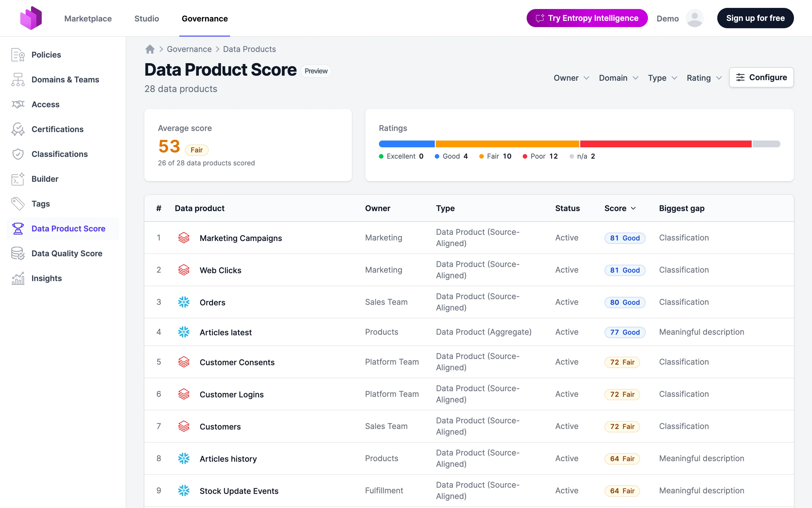Click the Snowflake icon beside Orders
Screen dimensions: 812x508
(184, 302)
